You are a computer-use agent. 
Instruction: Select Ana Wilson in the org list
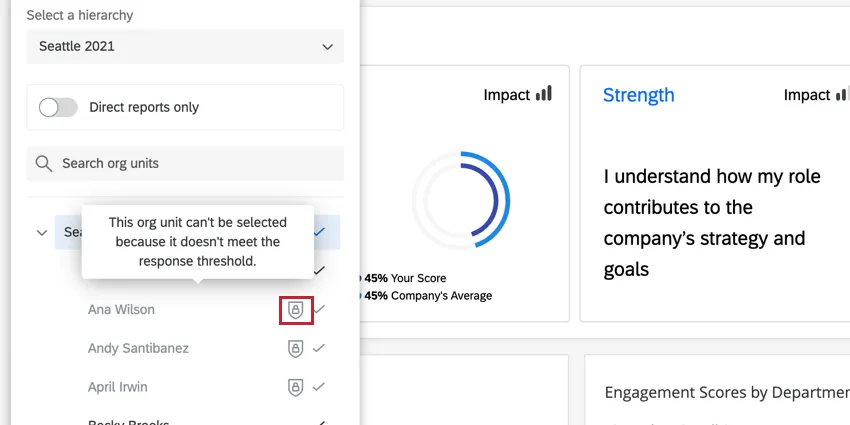[122, 310]
